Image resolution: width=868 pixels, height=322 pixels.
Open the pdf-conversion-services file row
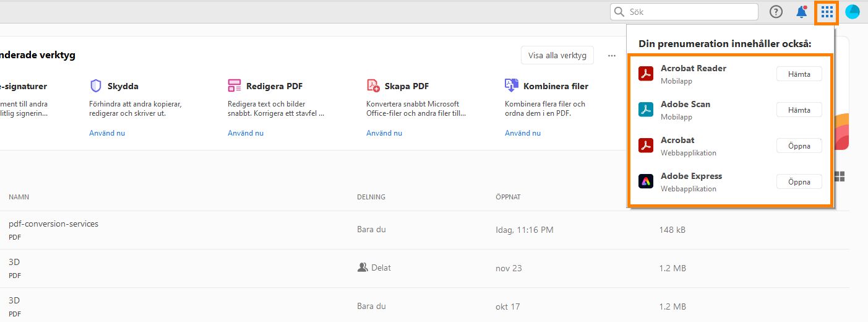pos(54,224)
